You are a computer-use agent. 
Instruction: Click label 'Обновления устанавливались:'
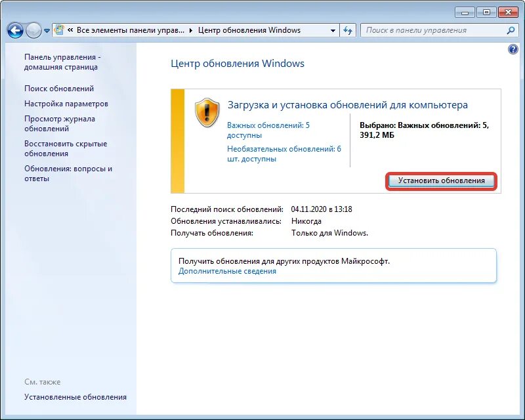pyautogui.click(x=226, y=221)
